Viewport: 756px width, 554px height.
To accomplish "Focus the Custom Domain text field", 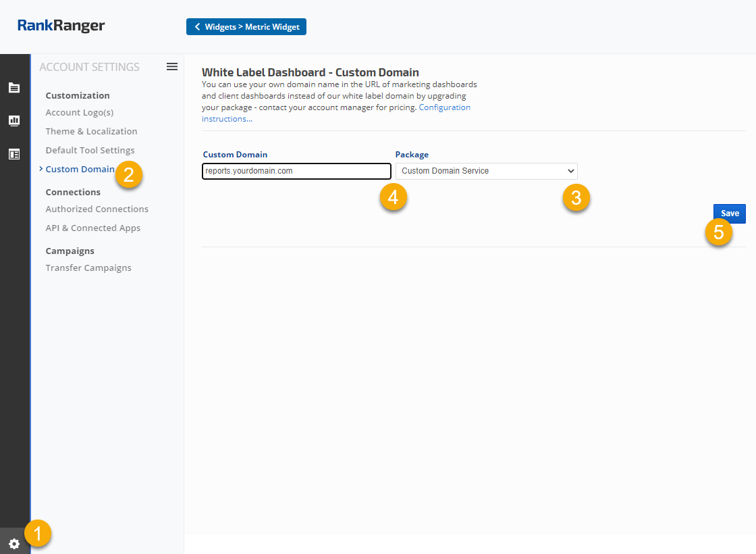I will point(296,171).
